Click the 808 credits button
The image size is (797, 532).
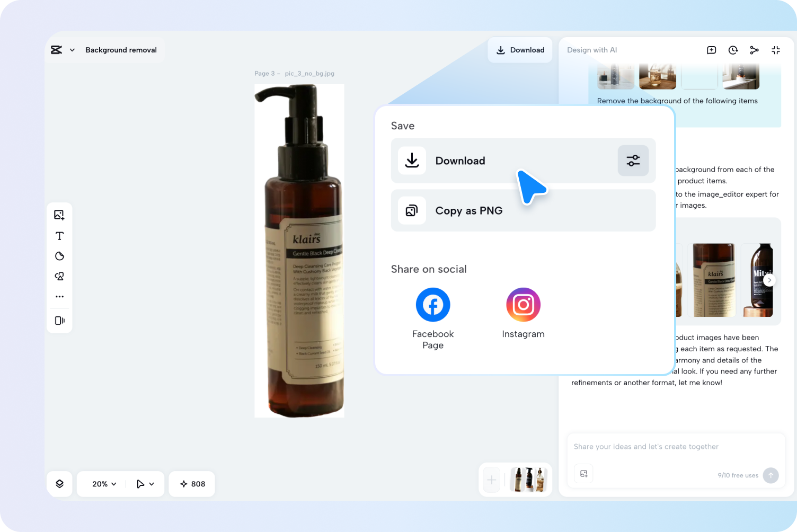click(x=192, y=484)
